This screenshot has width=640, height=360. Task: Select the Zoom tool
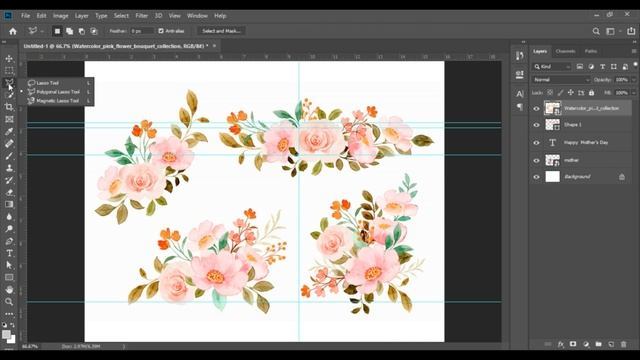click(x=9, y=302)
